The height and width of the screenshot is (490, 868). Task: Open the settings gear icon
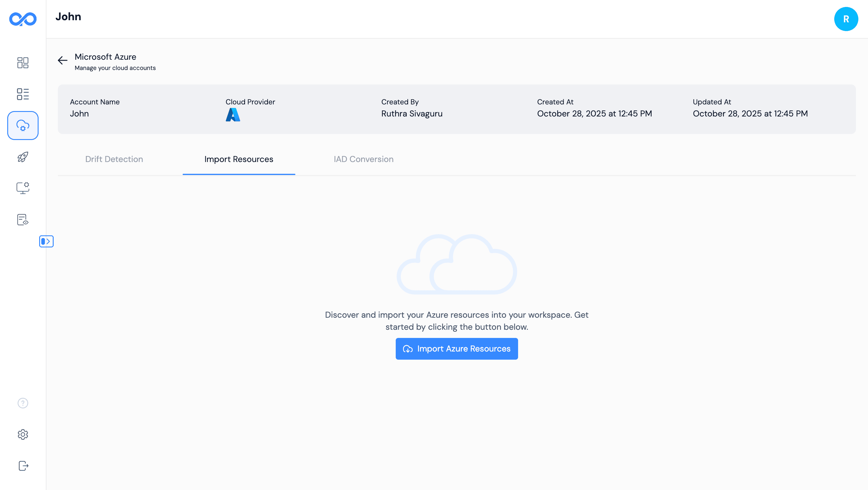(23, 434)
